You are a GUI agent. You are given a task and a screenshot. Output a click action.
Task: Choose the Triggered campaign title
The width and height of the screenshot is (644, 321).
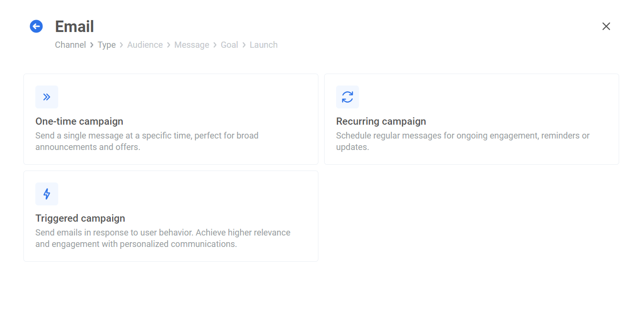point(80,218)
